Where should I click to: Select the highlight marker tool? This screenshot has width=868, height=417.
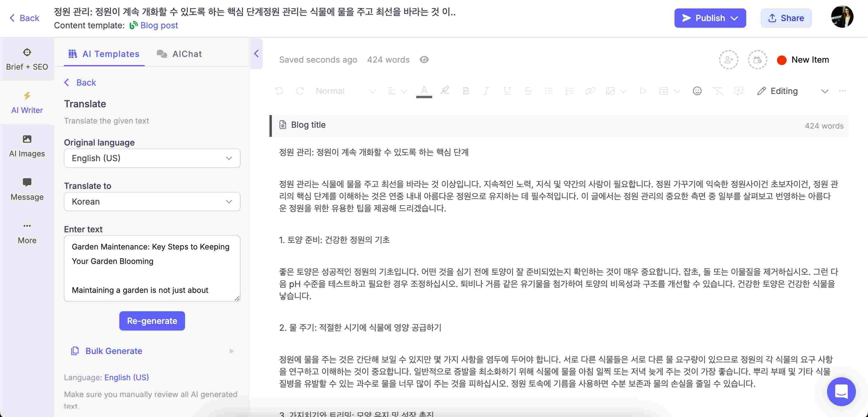445,90
